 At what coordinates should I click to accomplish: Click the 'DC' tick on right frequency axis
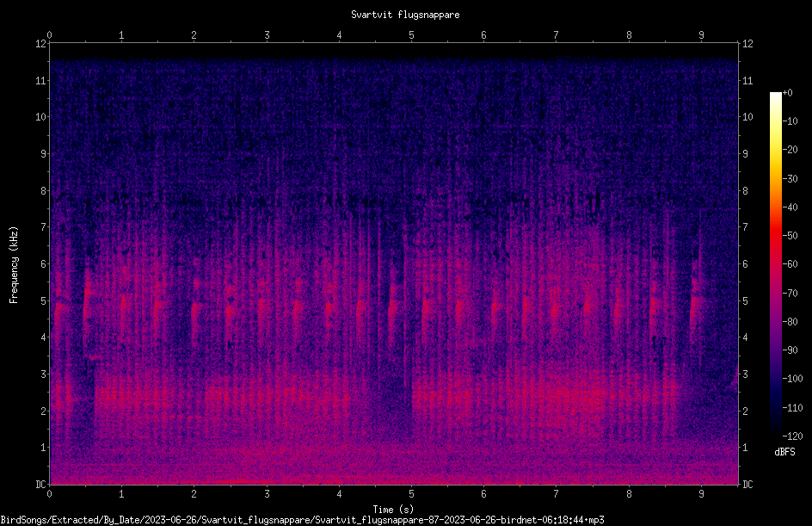(747, 485)
